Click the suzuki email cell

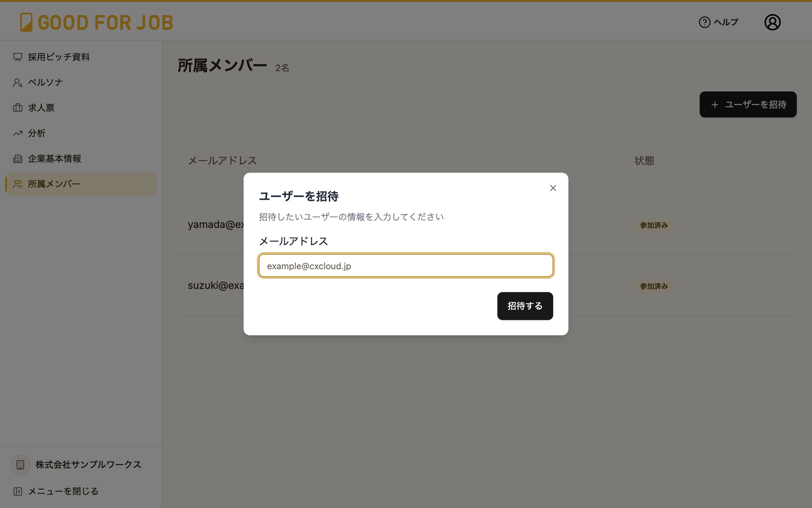(216, 285)
